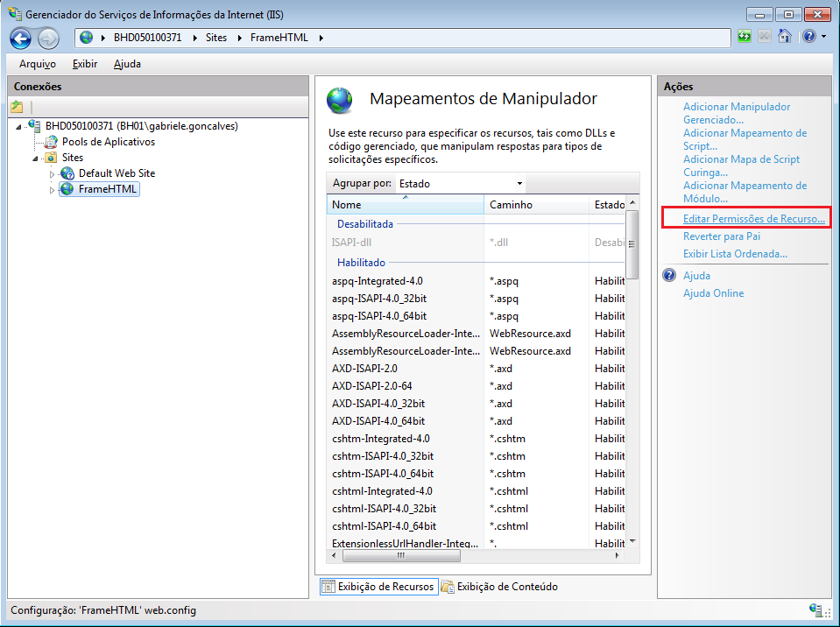Open Ajuda Online link
This screenshot has width=840, height=627.
(x=713, y=293)
